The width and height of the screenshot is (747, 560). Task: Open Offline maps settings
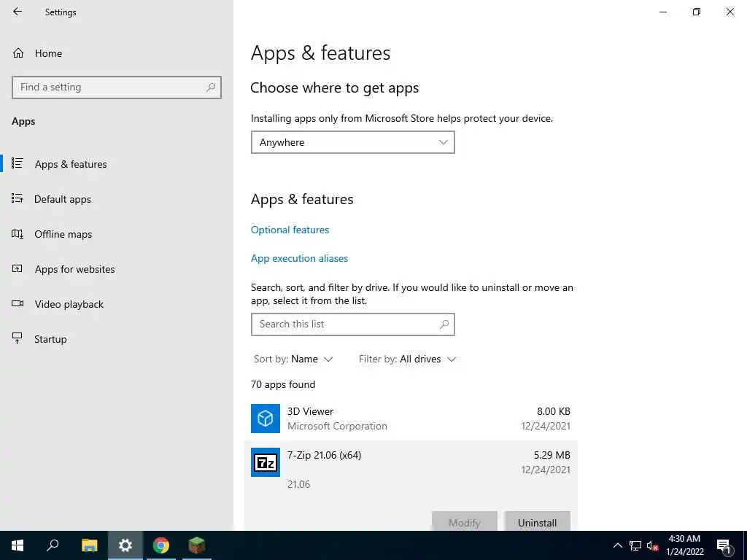point(117,234)
